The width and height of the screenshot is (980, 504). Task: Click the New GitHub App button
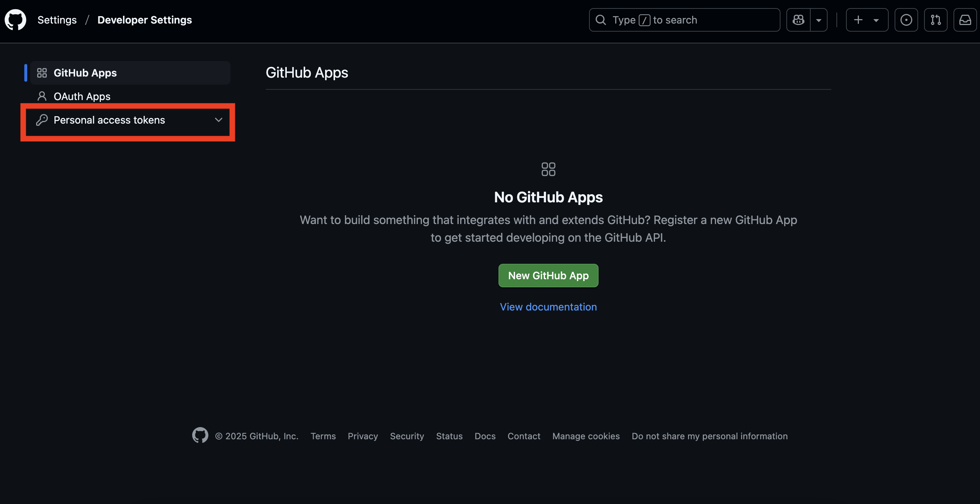548,276
